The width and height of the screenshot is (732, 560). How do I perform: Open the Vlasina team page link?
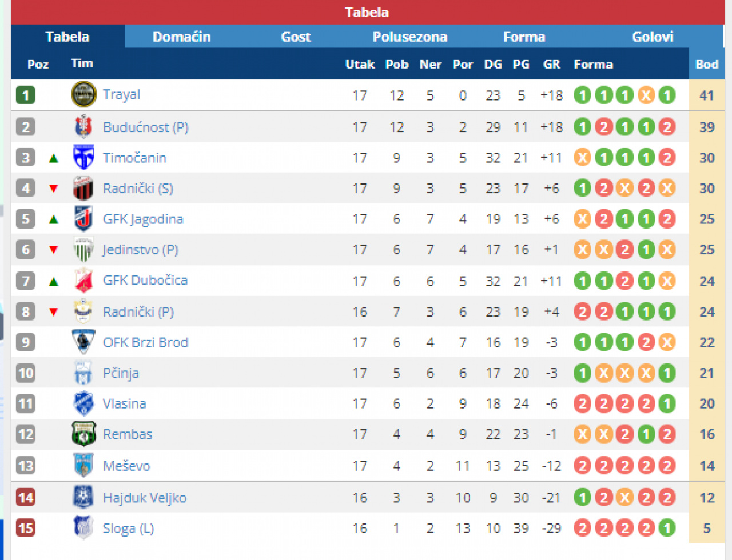[x=124, y=403]
